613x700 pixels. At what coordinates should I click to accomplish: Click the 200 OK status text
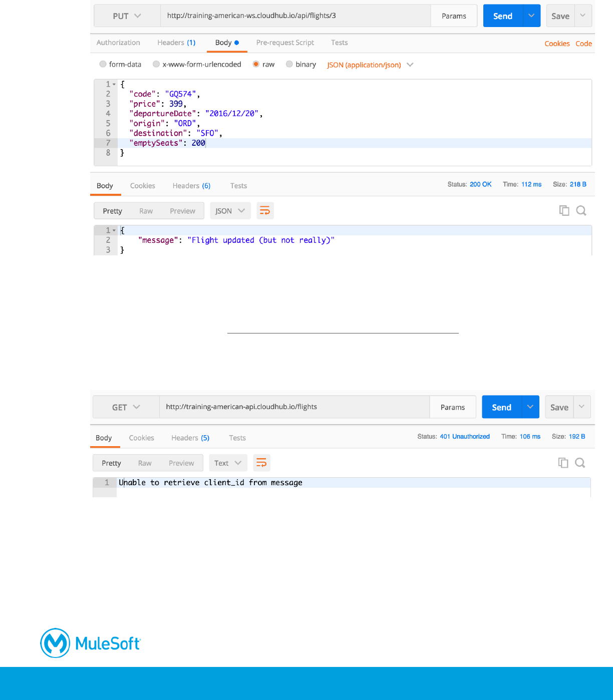pos(480,184)
